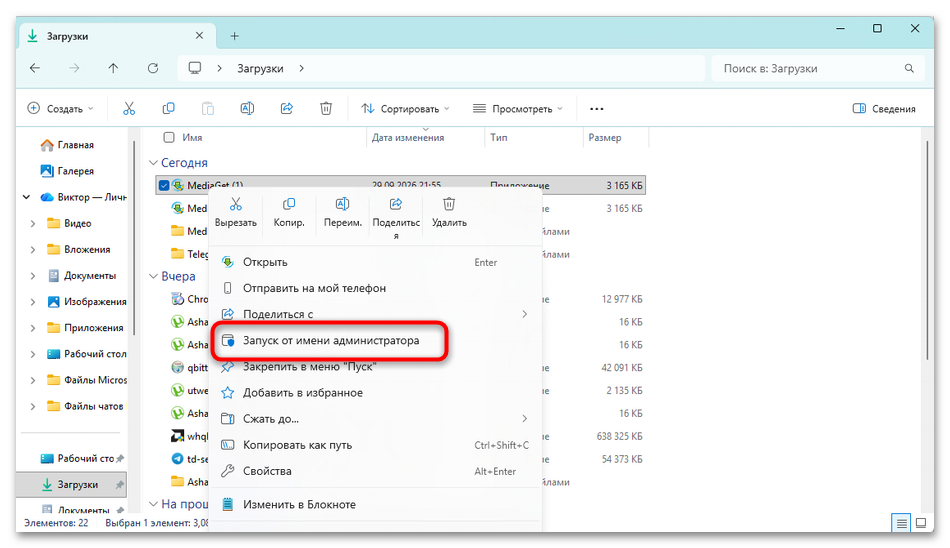Open the Просмотреть dropdown

(518, 109)
